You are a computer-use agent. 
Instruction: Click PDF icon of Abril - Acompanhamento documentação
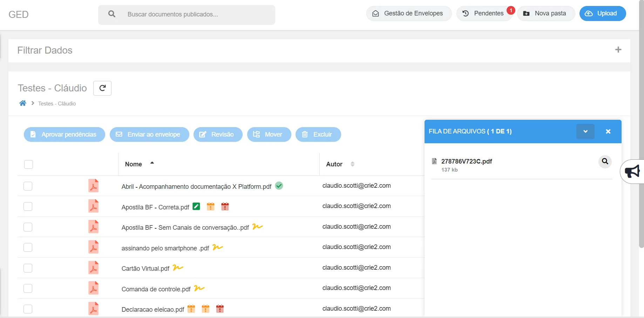coord(93,186)
